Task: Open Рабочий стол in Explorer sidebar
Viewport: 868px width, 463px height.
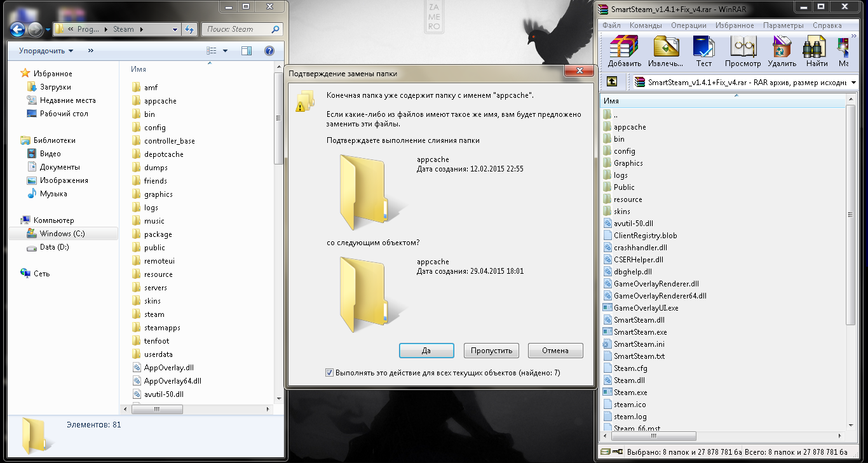Action: click(x=57, y=114)
